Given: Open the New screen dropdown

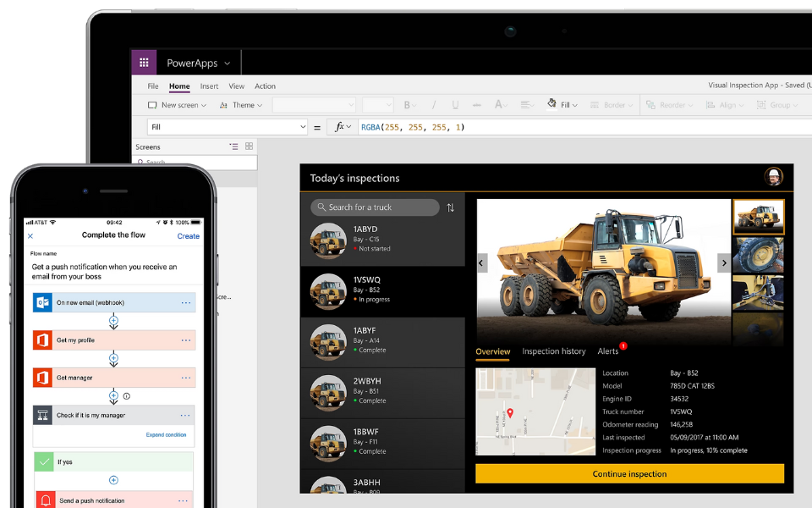Looking at the screenshot, I should click(x=177, y=105).
